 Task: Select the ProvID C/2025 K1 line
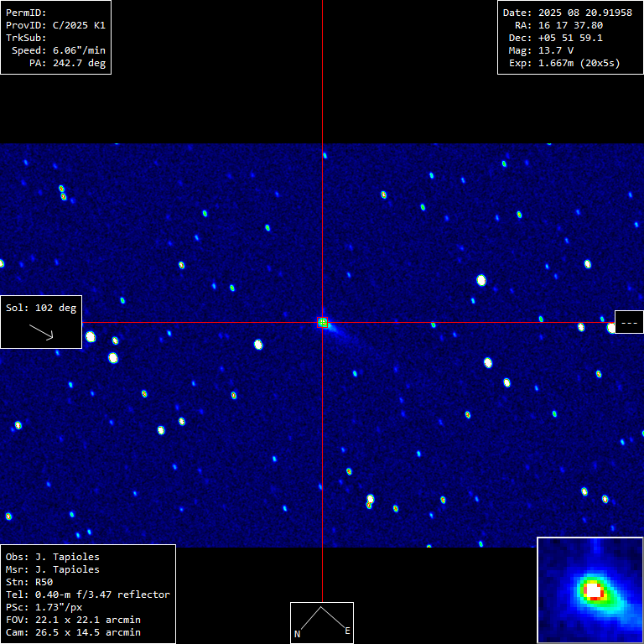click(x=55, y=25)
